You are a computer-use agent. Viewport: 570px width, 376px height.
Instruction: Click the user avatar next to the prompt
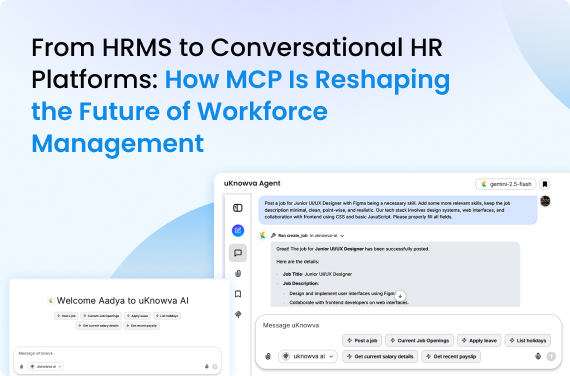[545, 201]
